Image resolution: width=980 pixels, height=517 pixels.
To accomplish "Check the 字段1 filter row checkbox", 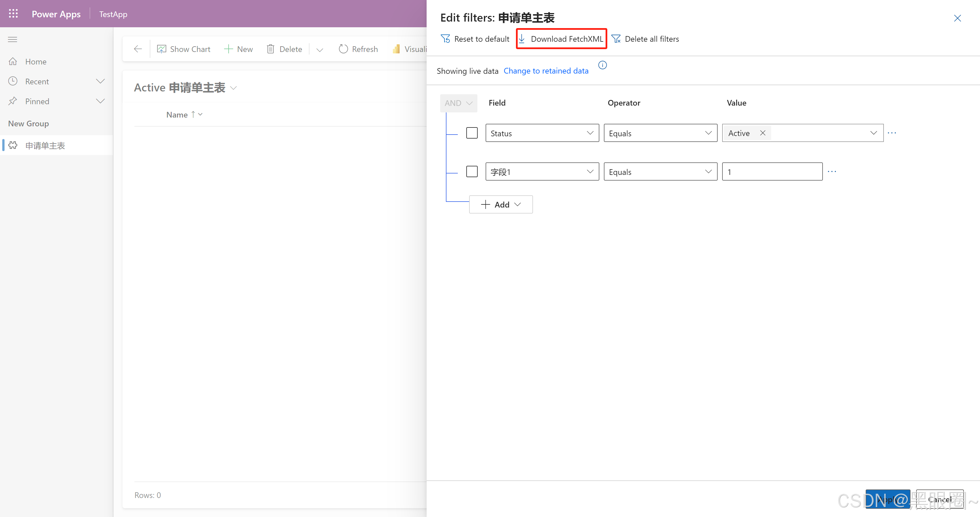I will (472, 171).
